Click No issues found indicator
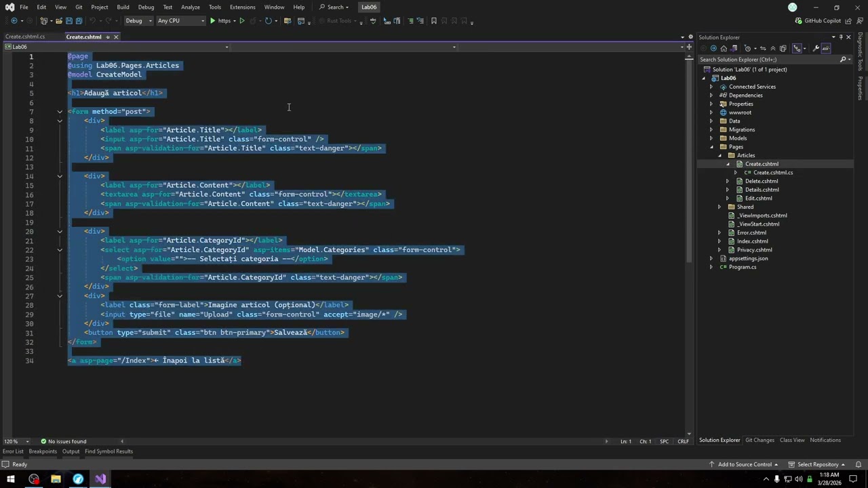Image resolution: width=868 pixels, height=488 pixels. point(63,441)
